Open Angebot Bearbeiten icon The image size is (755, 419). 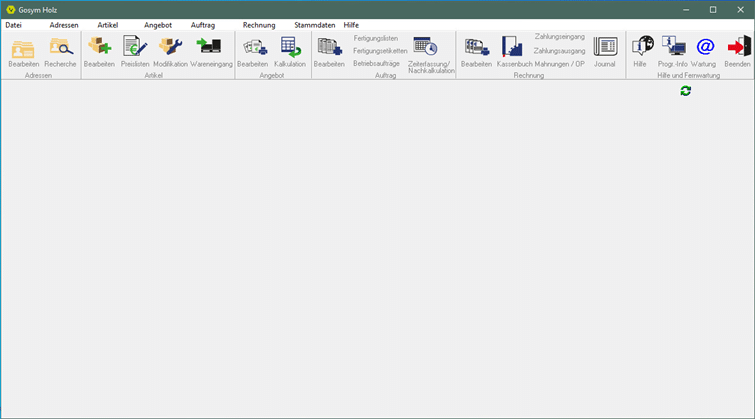(255, 48)
